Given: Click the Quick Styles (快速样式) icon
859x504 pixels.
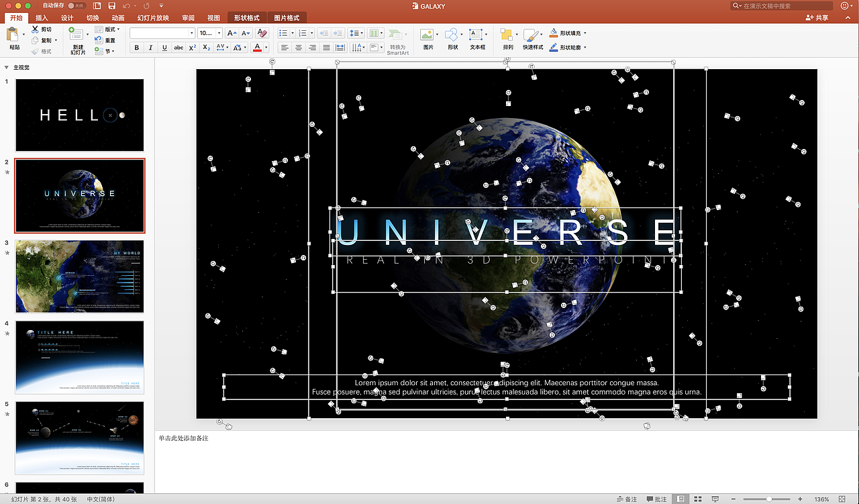Looking at the screenshot, I should point(531,34).
